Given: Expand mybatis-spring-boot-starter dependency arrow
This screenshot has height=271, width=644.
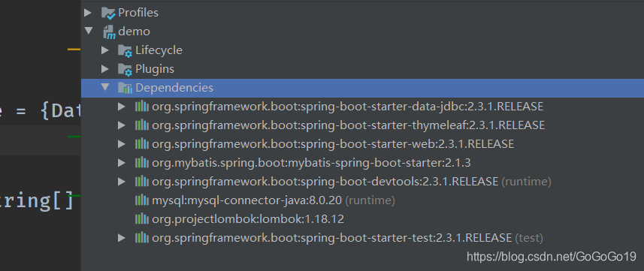Looking at the screenshot, I should coord(121,163).
